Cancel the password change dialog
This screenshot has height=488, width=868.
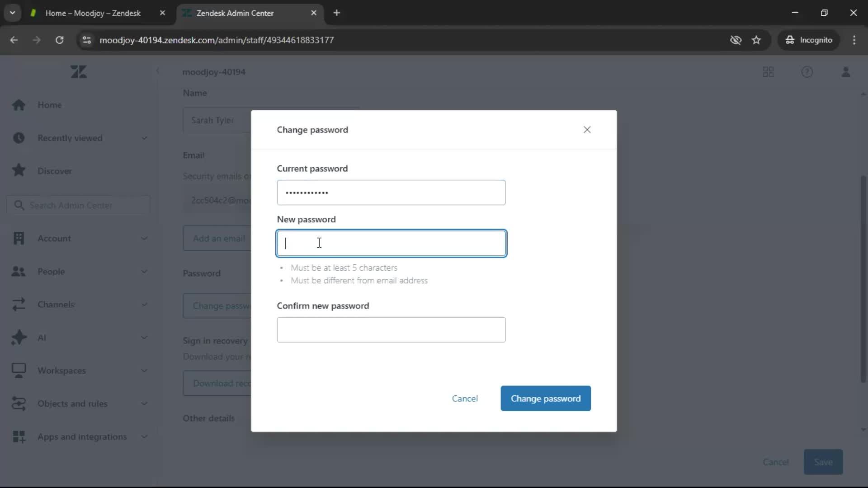(x=465, y=399)
